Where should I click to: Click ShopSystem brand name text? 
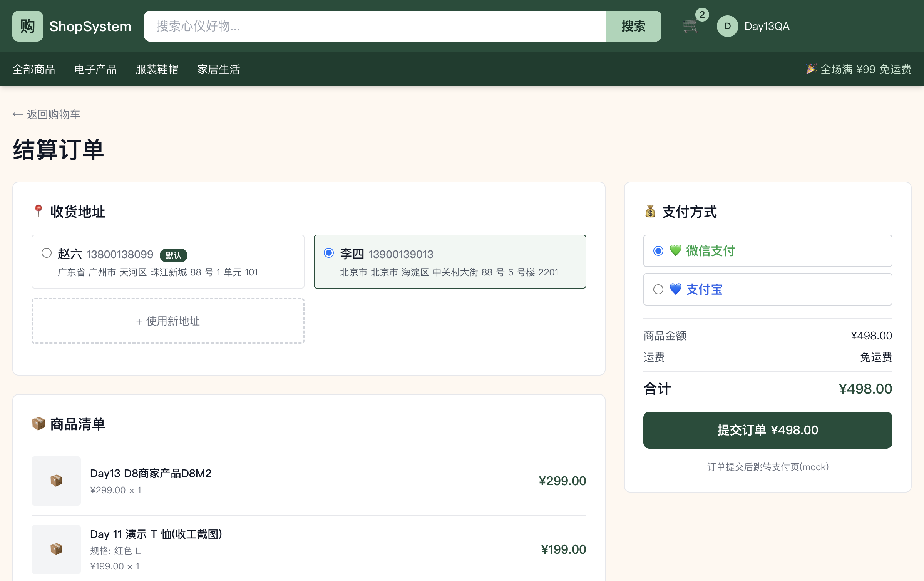click(90, 26)
